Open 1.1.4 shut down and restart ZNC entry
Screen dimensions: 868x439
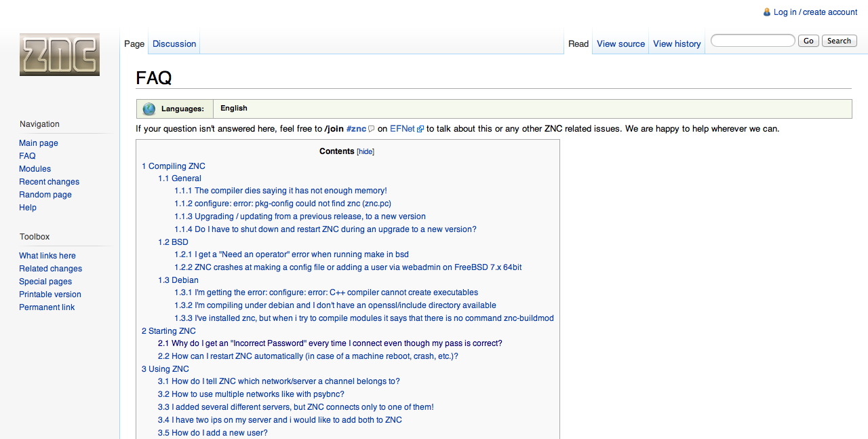coord(325,229)
